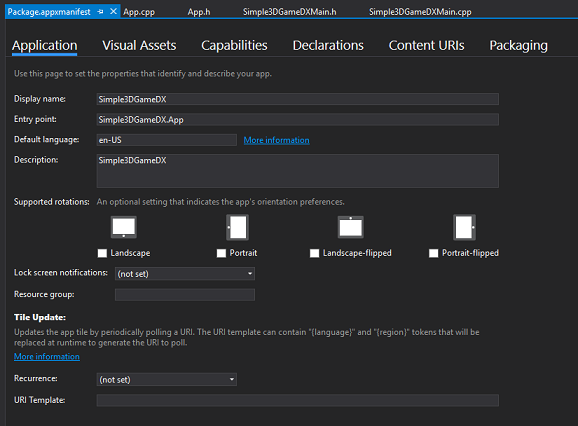578x426 pixels.
Task: Close the Package.appxmanifest tab
Action: [x=113, y=12]
